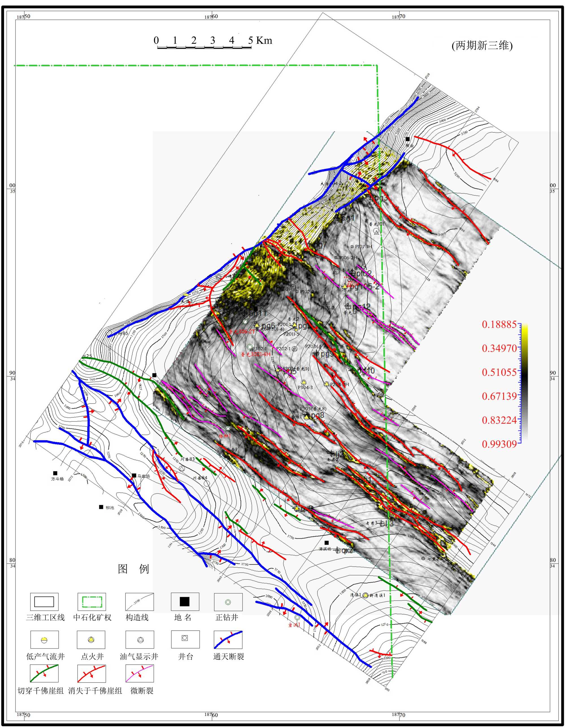Screen dimensions: 565x728
Task: Select the 正钻井 green circle legend icon
Action: 228,602
